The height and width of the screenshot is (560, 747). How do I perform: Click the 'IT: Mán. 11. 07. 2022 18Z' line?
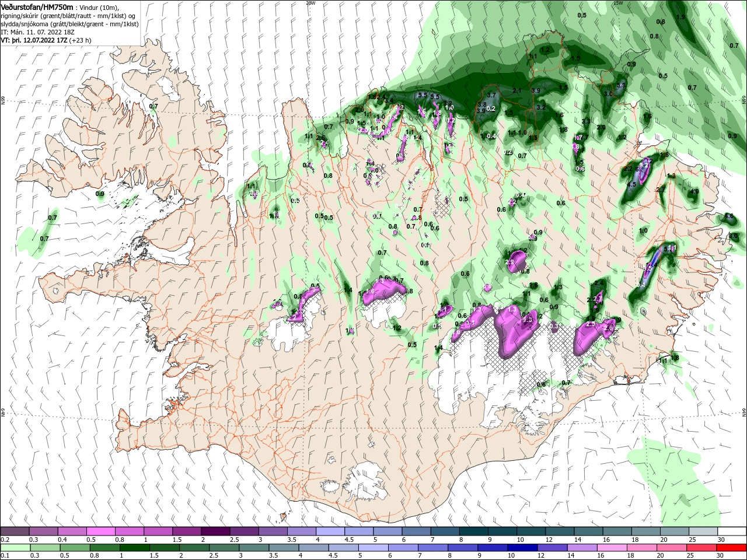pos(38,33)
